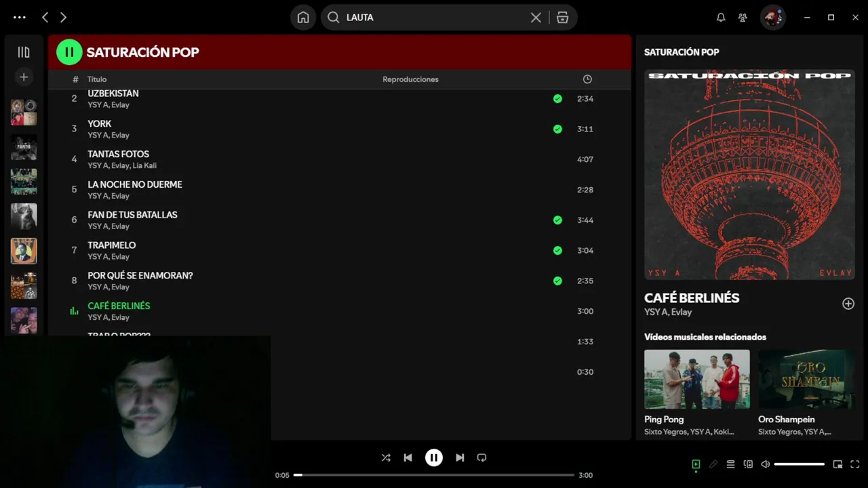Screen dimensions: 868x488
Task: Toggle the Now Playing view icon
Action: point(696,464)
